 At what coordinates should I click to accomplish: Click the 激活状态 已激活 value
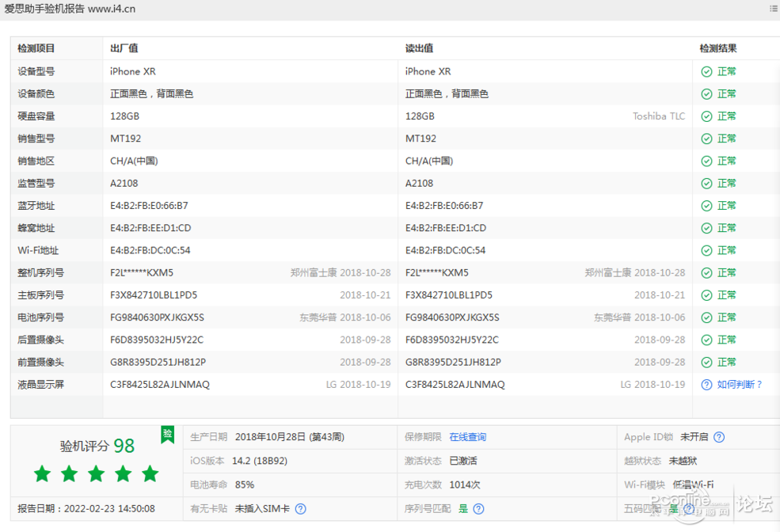point(463,461)
